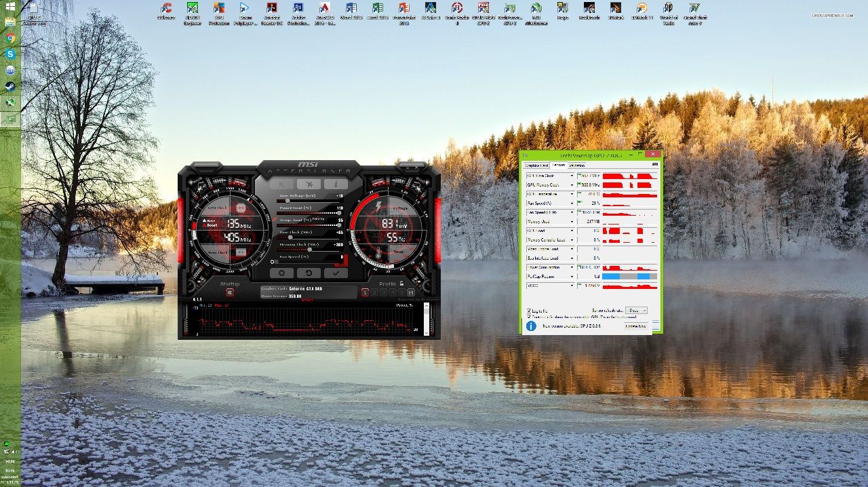This screenshot has height=487, width=868.
Task: Open GPU-Z sensor refresh rate combo box
Action: (636, 310)
